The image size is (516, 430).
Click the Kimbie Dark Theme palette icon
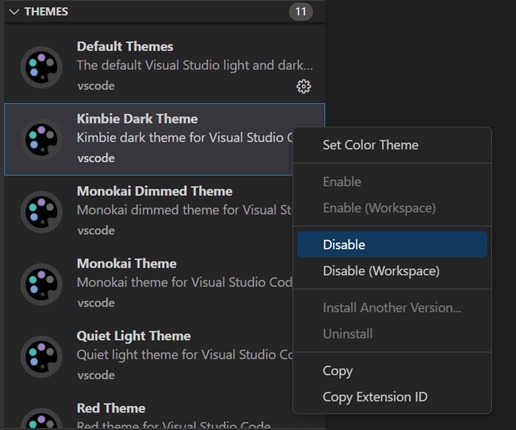pos(41,140)
